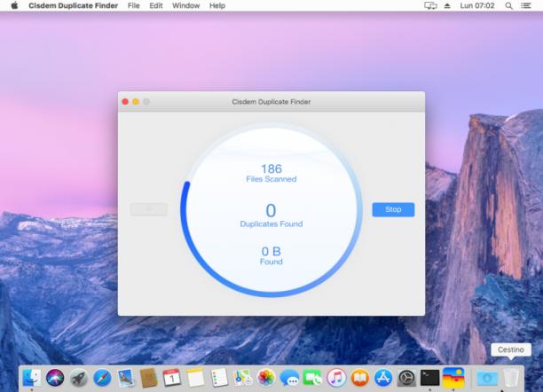Screen dimensions: 543x392
Task: Open the Help menu
Action: [x=217, y=5]
